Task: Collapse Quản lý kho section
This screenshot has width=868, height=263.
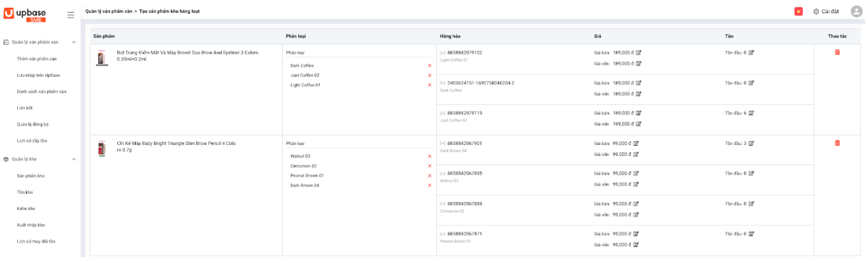Action: tap(74, 159)
